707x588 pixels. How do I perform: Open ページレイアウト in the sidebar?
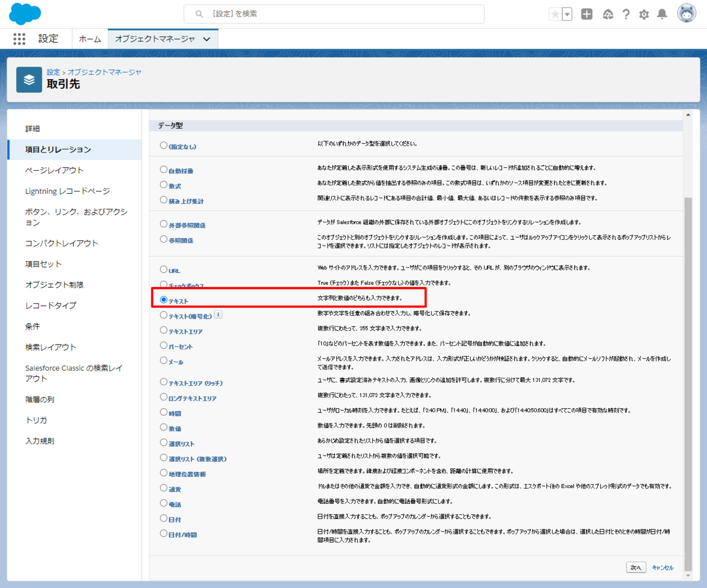pyautogui.click(x=54, y=170)
